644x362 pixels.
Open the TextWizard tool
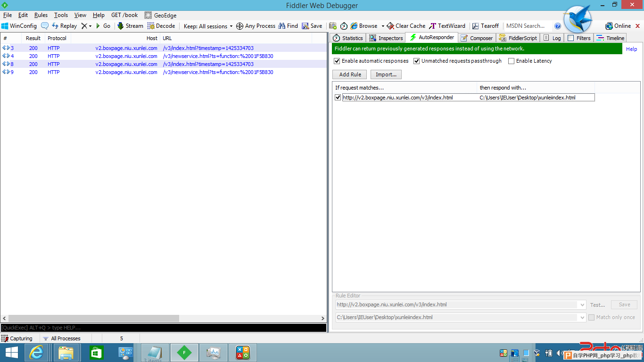tap(447, 26)
